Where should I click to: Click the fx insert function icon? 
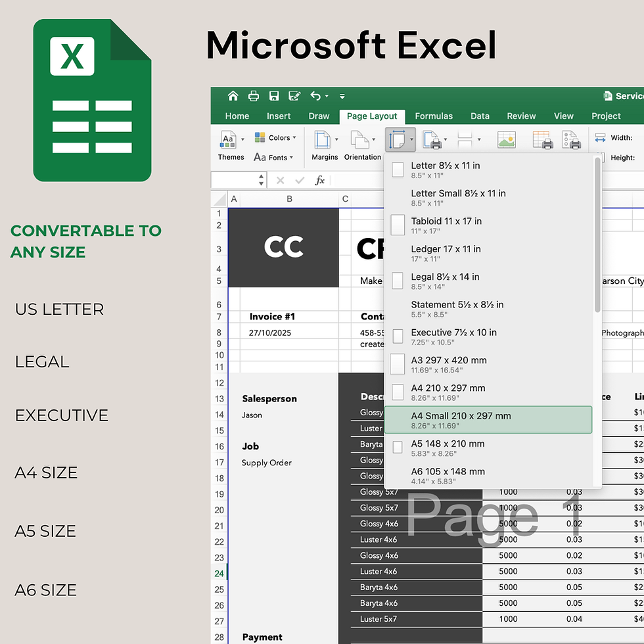pos(319,180)
